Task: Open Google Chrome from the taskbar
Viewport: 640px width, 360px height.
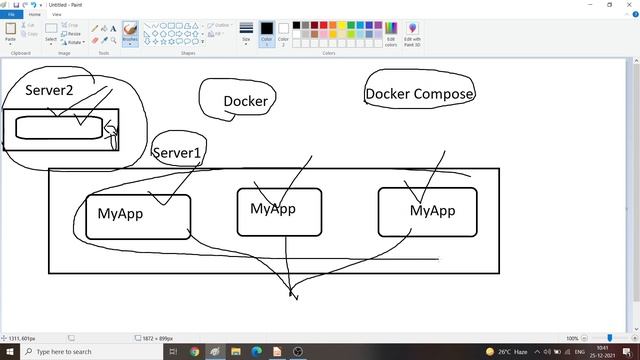Action: tap(195, 351)
